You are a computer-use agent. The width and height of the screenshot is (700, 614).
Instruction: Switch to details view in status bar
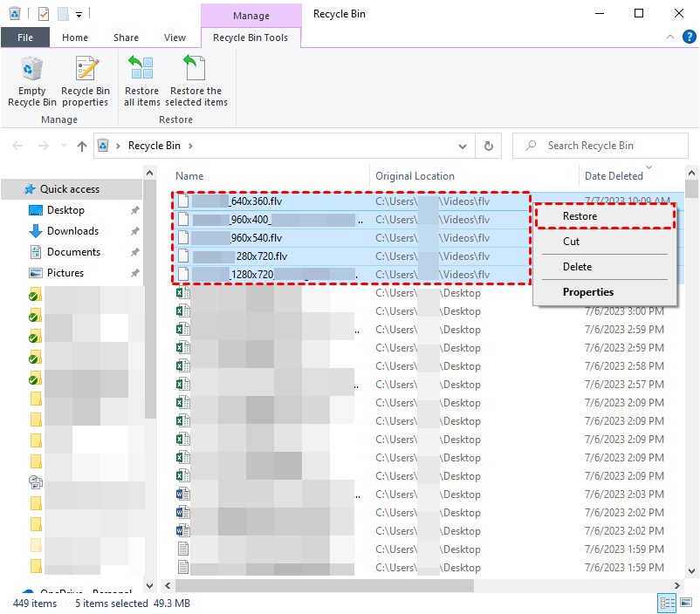(x=668, y=603)
